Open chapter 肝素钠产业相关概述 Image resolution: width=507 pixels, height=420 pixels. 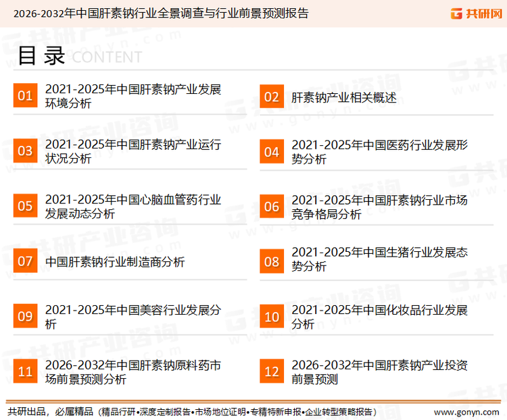(x=343, y=97)
